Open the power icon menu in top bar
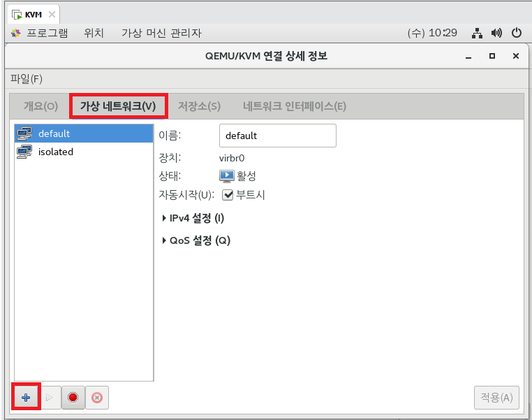The height and width of the screenshot is (420, 532). tap(517, 33)
